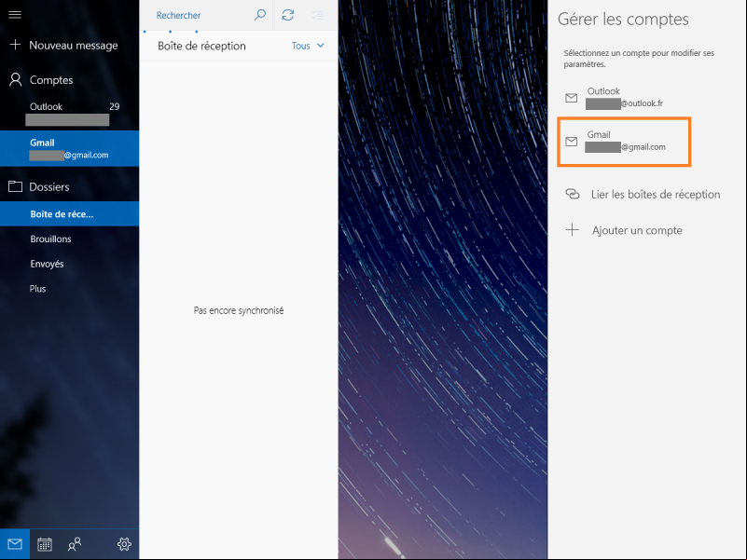
Task: Click the Pas encore synchronisé message
Action: (x=239, y=310)
